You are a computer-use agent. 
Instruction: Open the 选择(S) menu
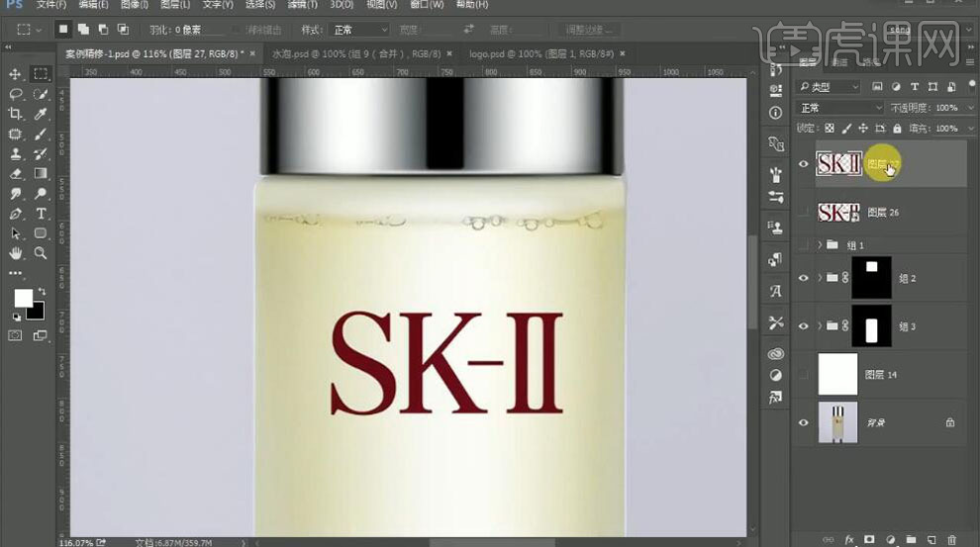[x=260, y=5]
